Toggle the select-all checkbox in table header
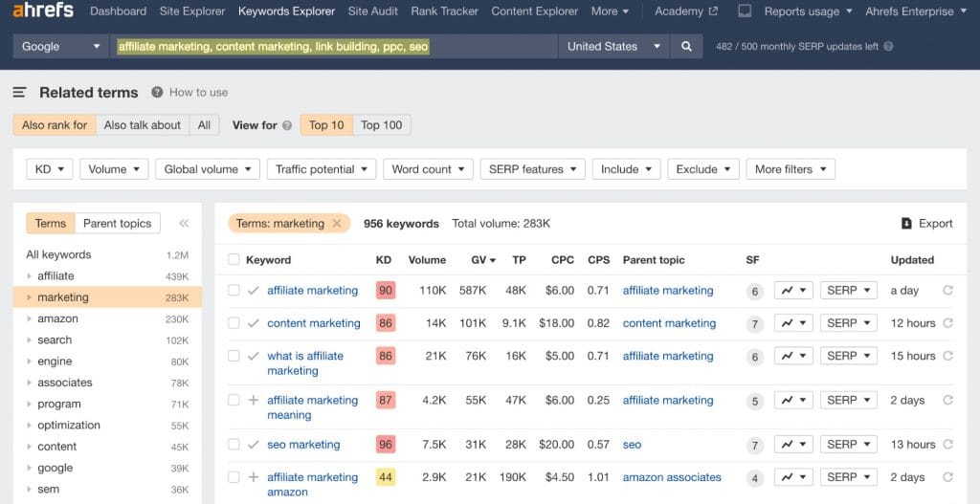This screenshot has height=504, width=980. pyautogui.click(x=234, y=260)
